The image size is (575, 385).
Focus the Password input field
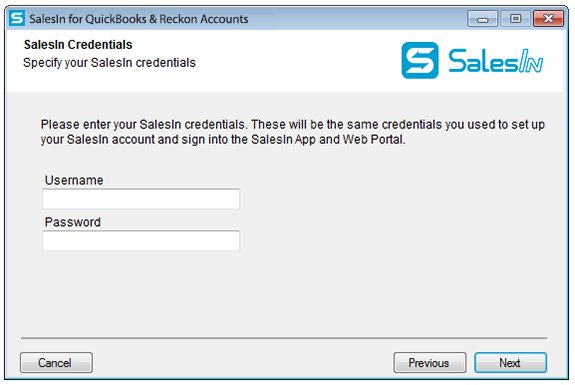[x=141, y=241]
